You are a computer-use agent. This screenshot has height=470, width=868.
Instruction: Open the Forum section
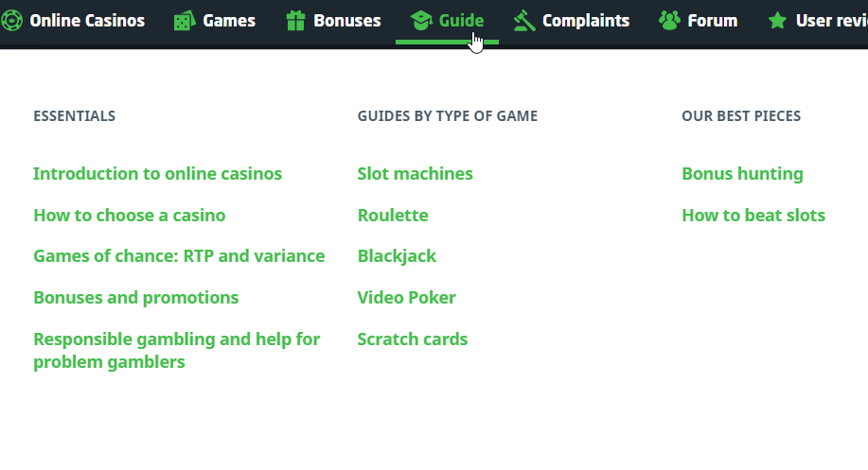712,21
